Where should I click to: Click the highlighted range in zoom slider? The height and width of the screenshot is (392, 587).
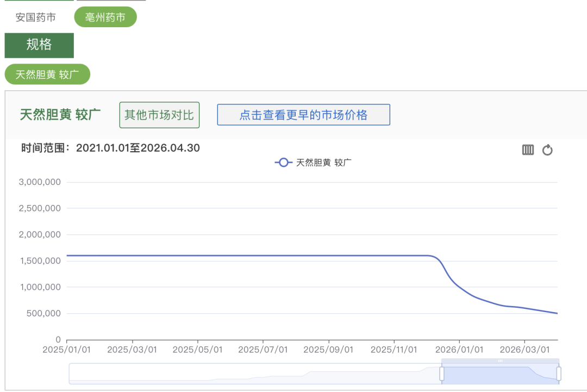coord(500,374)
